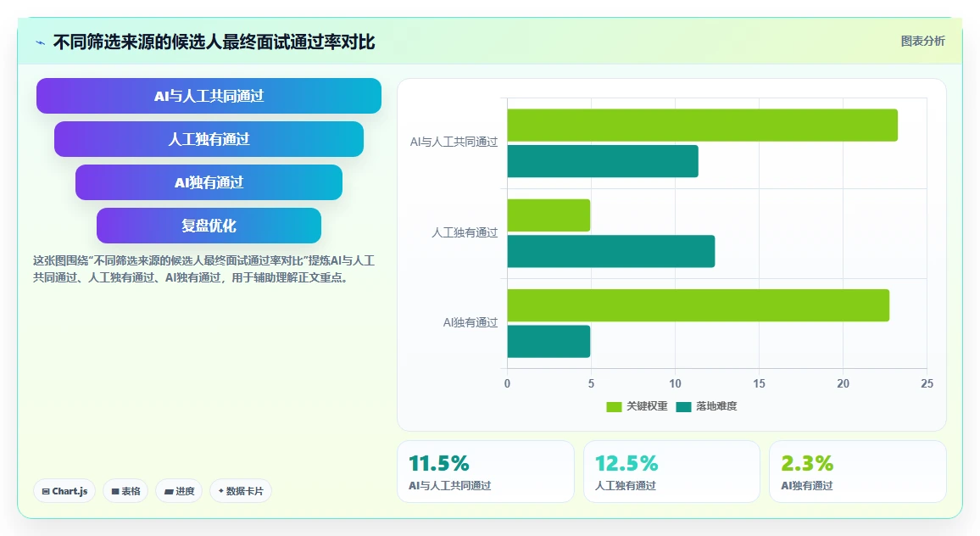Click the green bar for AI独有通过
The height and width of the screenshot is (536, 980).
click(x=699, y=305)
